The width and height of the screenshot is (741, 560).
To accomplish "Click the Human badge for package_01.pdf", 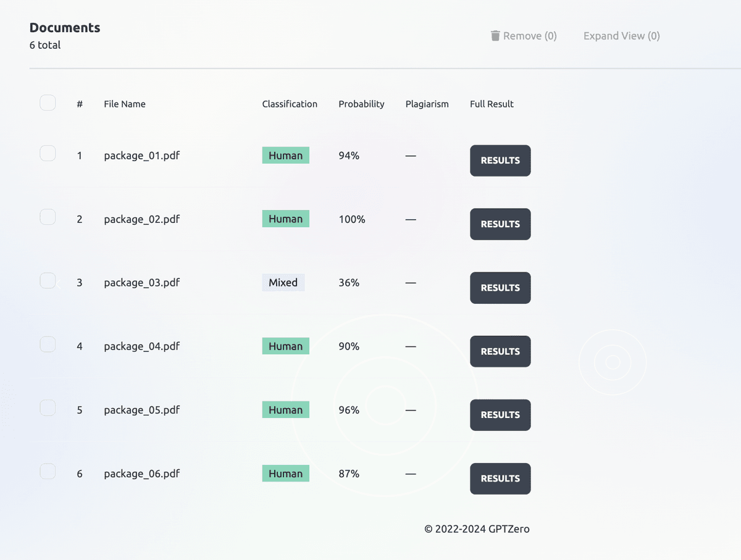I will 285,155.
